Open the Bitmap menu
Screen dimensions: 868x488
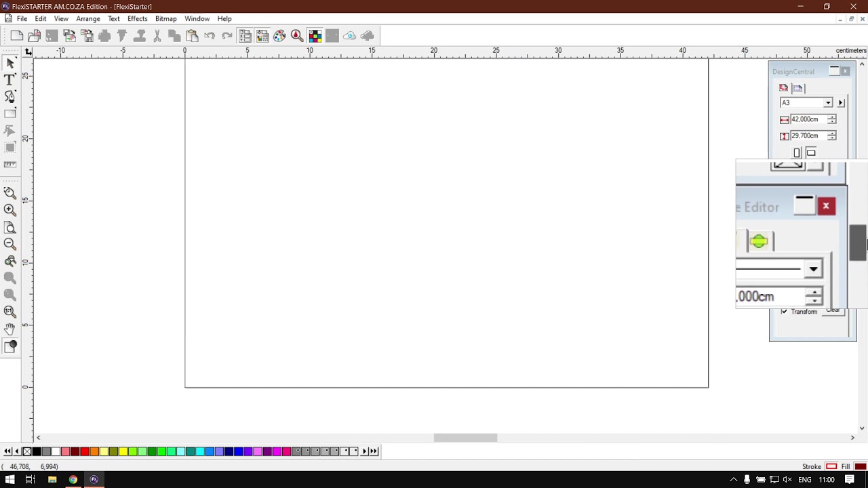(166, 19)
